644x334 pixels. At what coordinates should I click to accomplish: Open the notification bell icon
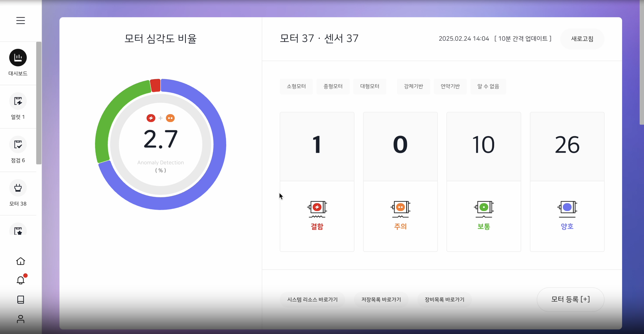click(x=21, y=280)
